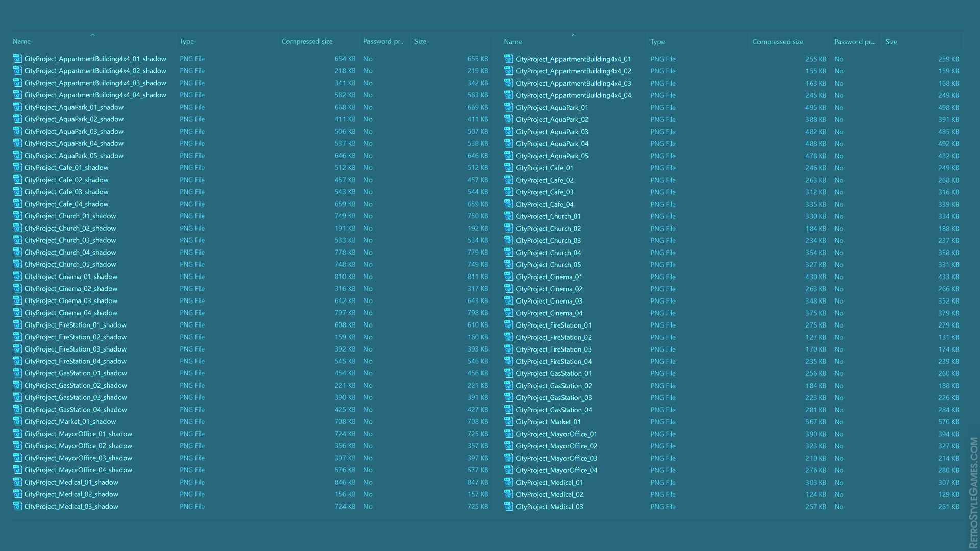Click the icon next to CityProject_Market_01_shadow
Viewport: 980px width, 551px height.
click(17, 421)
